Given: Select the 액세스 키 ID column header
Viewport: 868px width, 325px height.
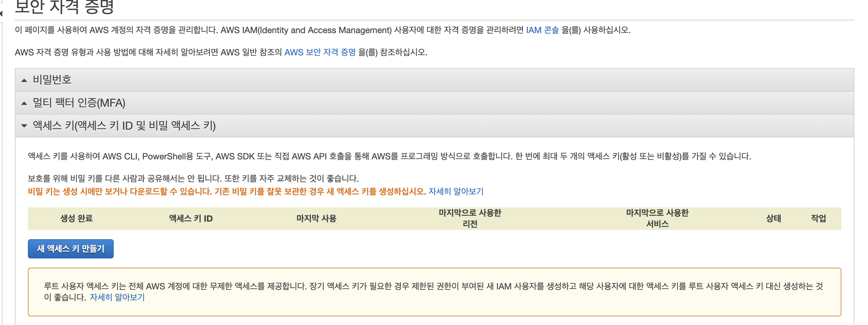Looking at the screenshot, I should [x=191, y=218].
